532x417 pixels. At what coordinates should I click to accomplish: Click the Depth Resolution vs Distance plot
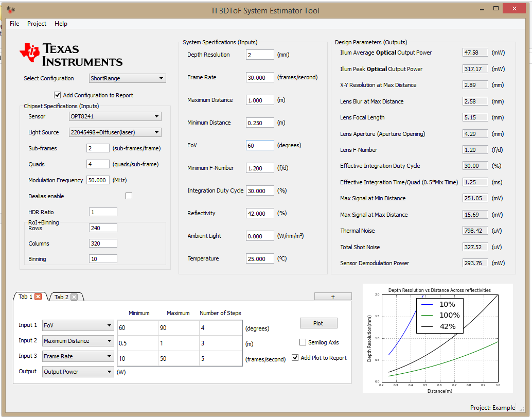pyautogui.click(x=438, y=338)
